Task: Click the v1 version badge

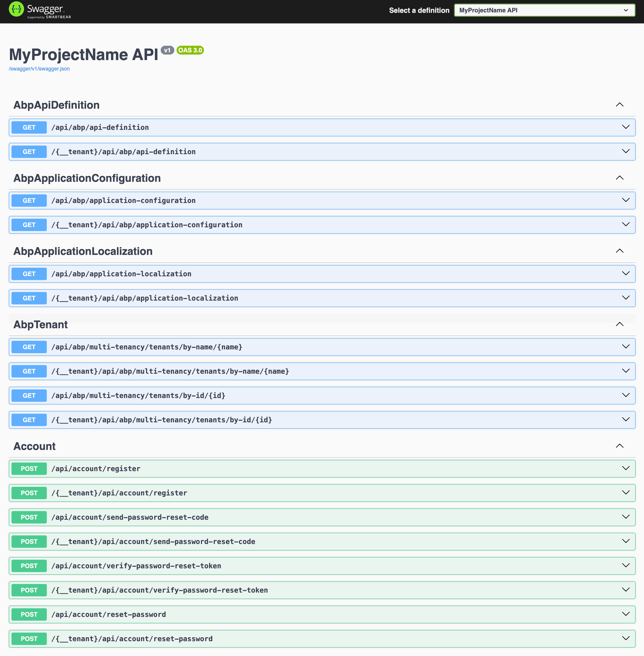Action: tap(167, 50)
